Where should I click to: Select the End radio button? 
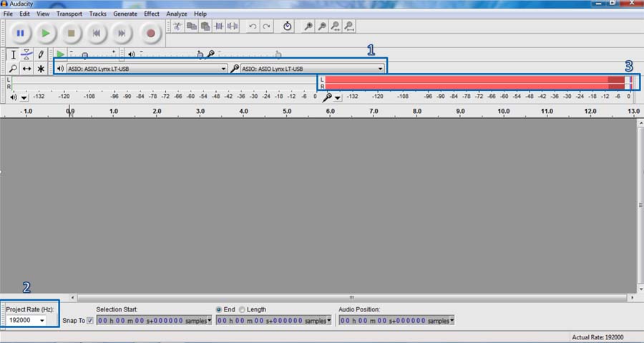pyautogui.click(x=220, y=309)
